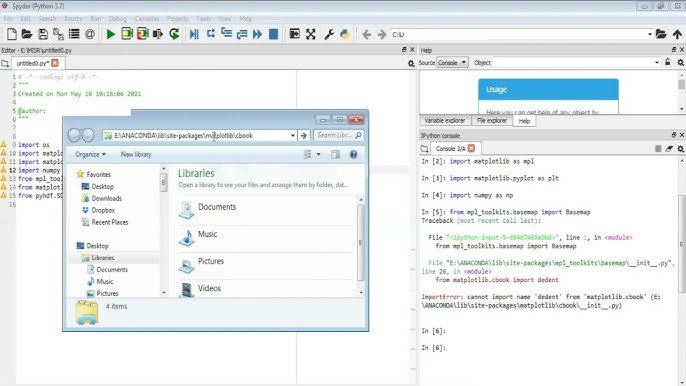Open the Debug menu
The width and height of the screenshot is (686, 386).
tap(117, 18)
